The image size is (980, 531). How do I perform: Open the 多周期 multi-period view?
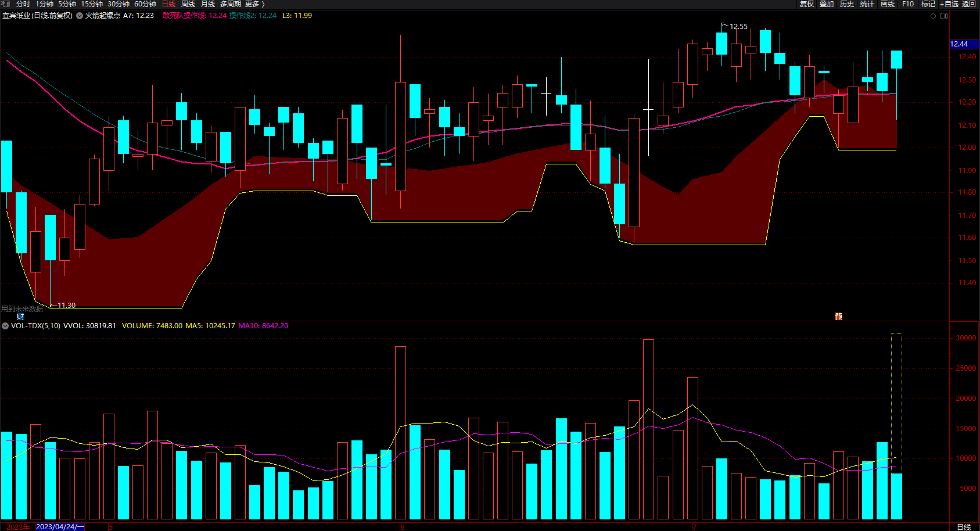point(231,4)
